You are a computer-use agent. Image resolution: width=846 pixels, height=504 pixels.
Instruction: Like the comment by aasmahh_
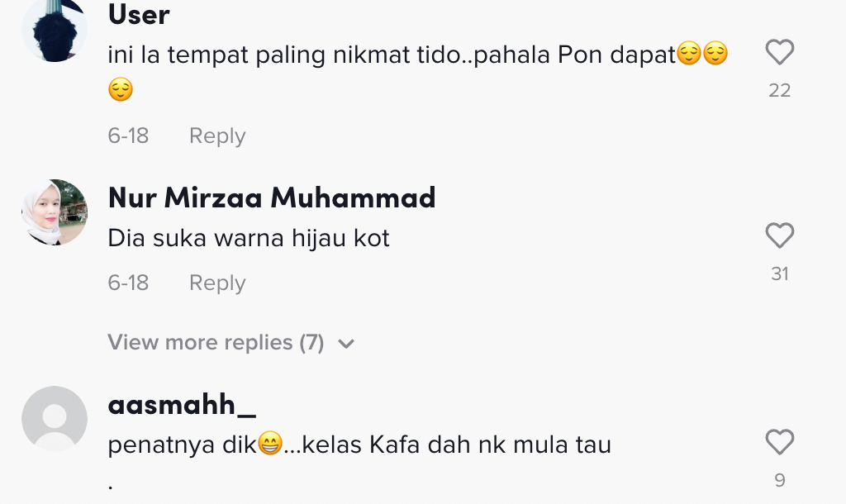779,442
